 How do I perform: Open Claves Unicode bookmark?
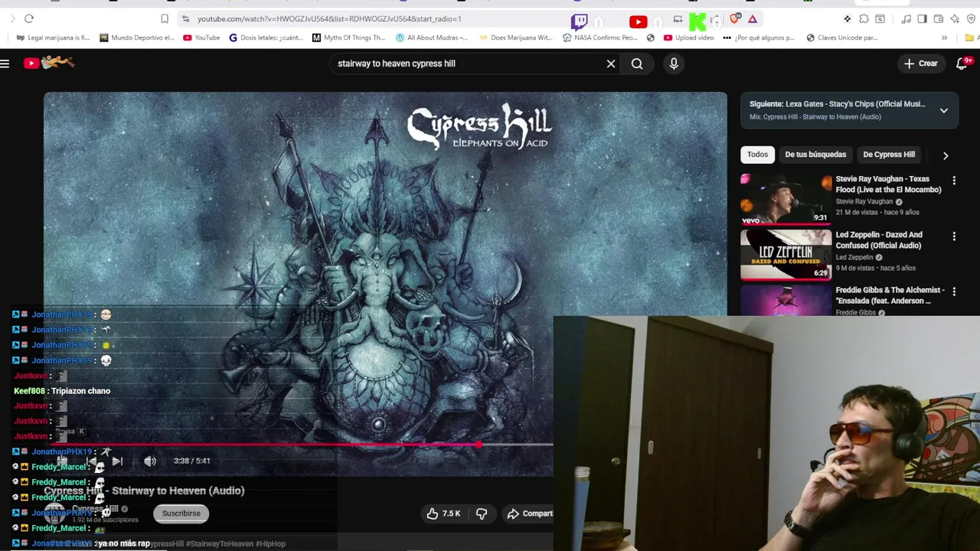click(x=841, y=37)
